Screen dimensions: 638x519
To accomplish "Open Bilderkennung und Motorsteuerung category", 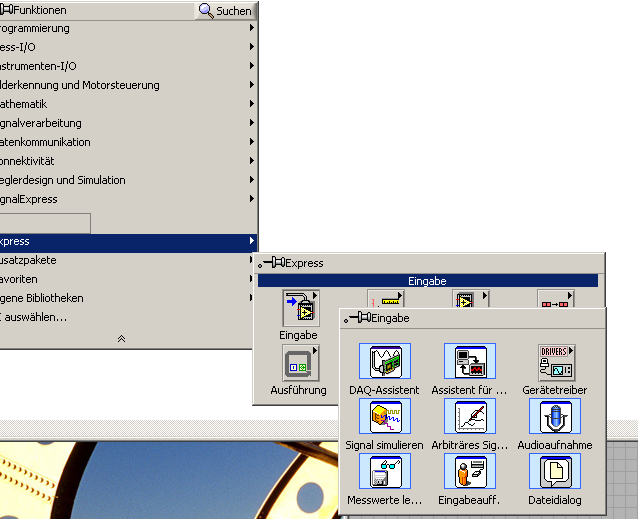I will click(128, 85).
